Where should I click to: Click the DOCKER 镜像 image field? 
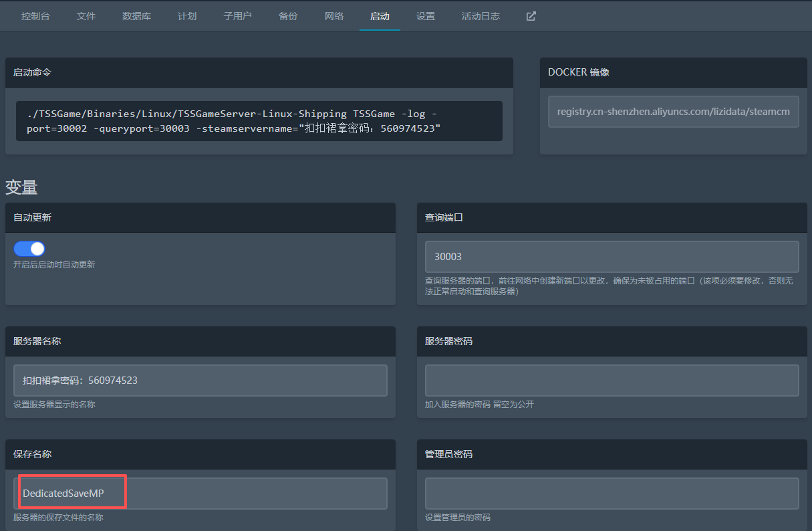pyautogui.click(x=673, y=112)
